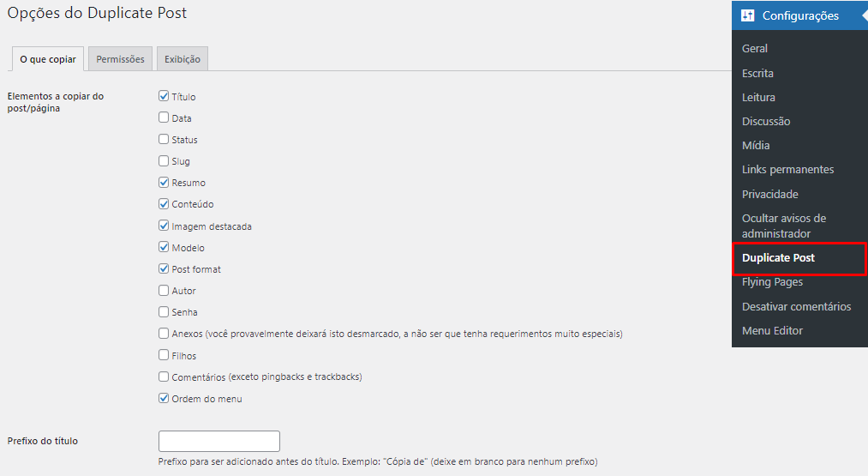Screen dimensions: 868x476
Task: Click the Configurações settings icon
Action: point(747,15)
